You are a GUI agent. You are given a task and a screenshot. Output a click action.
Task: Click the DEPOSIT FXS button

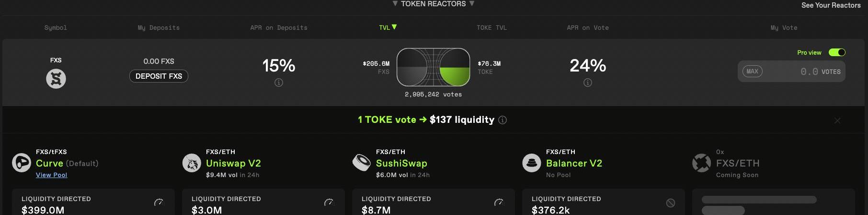click(x=159, y=76)
